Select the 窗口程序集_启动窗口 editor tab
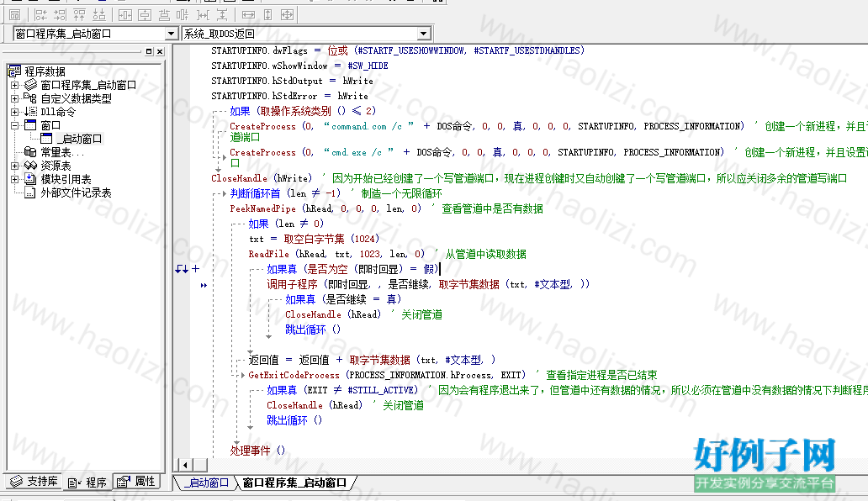Screen dimensions: 868x501 pyautogui.click(x=294, y=483)
